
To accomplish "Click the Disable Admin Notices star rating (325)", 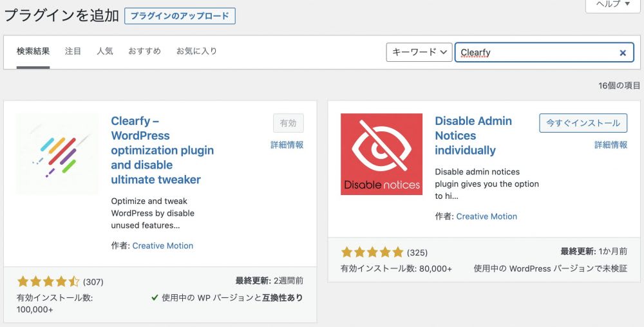I will 384,252.
